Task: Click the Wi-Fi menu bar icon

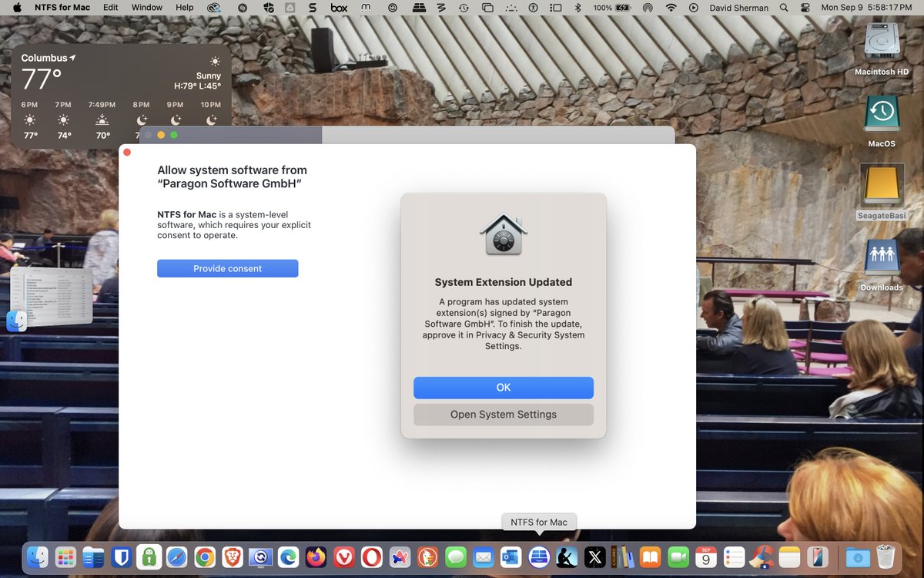Action: 671,8
